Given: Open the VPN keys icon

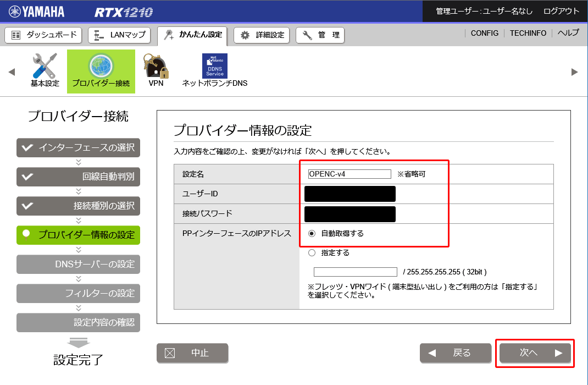Looking at the screenshot, I should pos(156,70).
